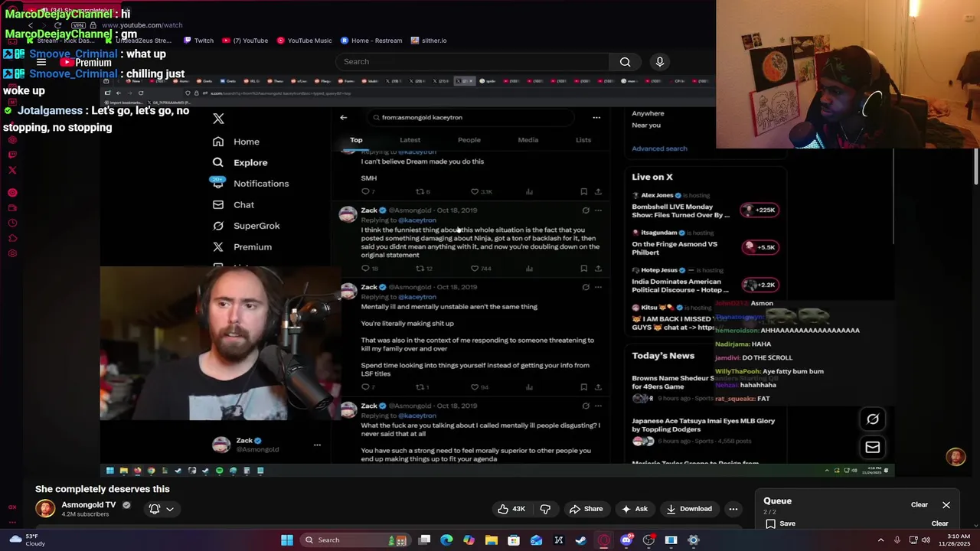Viewport: 980px width, 551px height.
Task: Bookmark the tweet about Ninja backlash
Action: click(583, 269)
